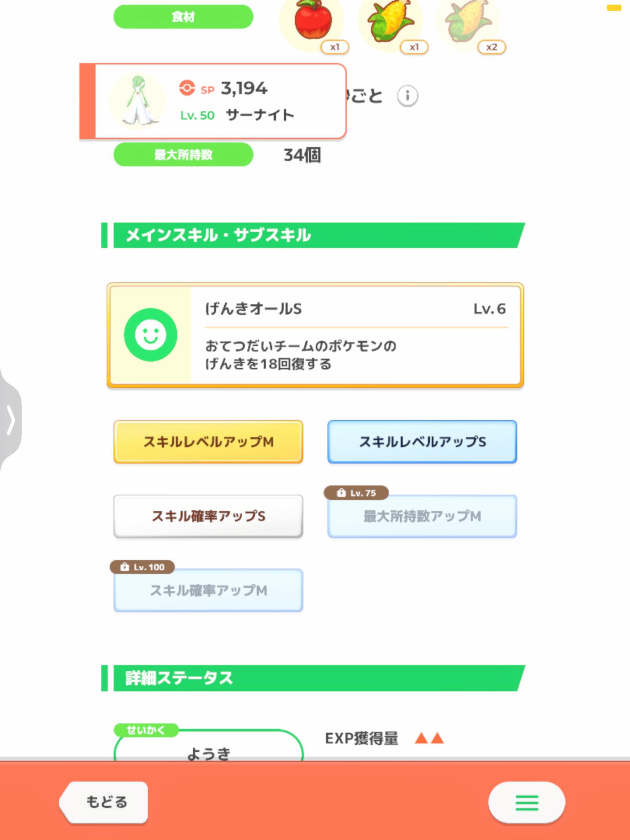Expand the left side panel arrow
Image resolution: width=630 pixels, height=840 pixels.
[11, 419]
